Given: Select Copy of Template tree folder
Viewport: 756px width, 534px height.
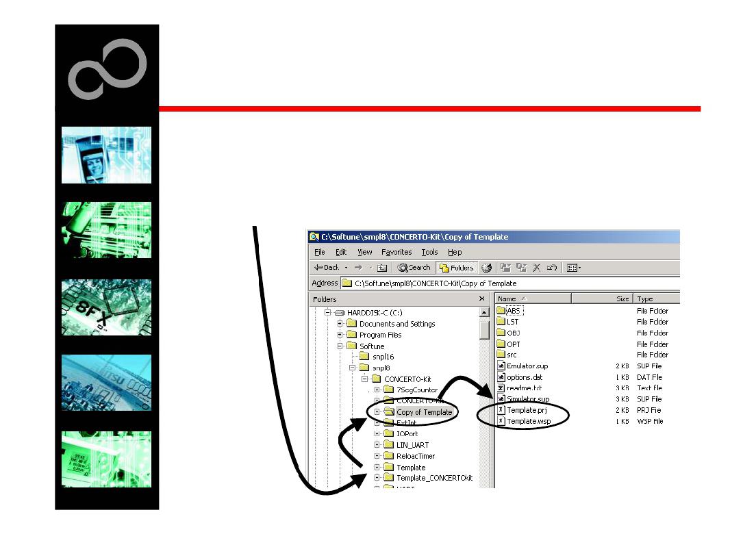Looking at the screenshot, I should click(424, 412).
